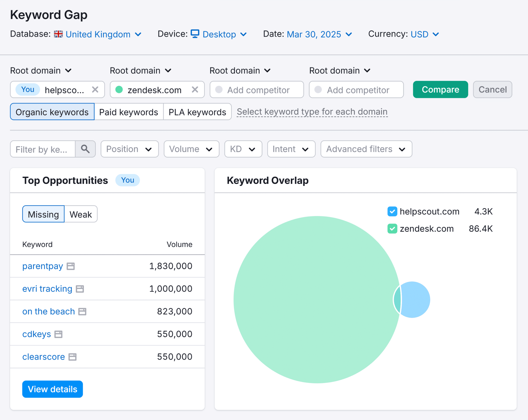Select Organic keywords tab
This screenshot has height=420, width=528.
point(52,112)
